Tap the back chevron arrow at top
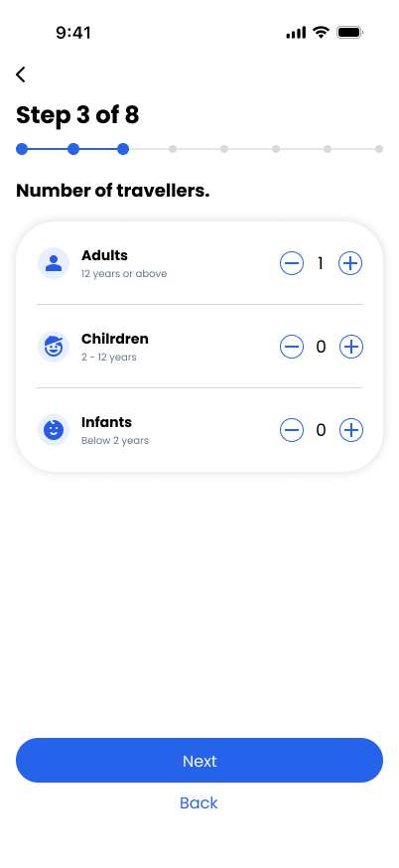399x868 pixels. coord(21,74)
